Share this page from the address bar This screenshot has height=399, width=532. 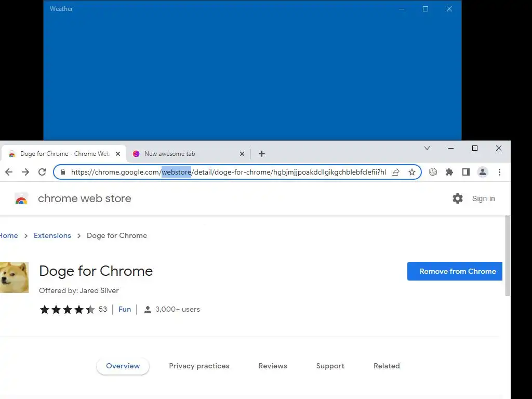(x=395, y=172)
